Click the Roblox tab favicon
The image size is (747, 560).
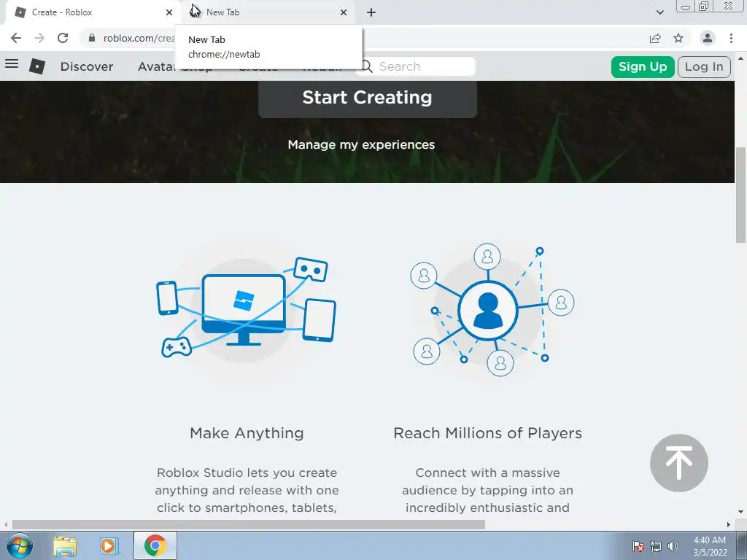20,12
